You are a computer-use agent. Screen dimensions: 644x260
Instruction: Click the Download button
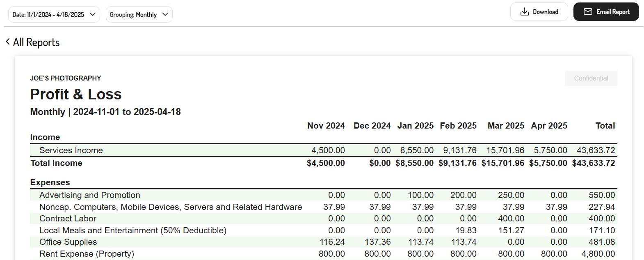click(539, 12)
